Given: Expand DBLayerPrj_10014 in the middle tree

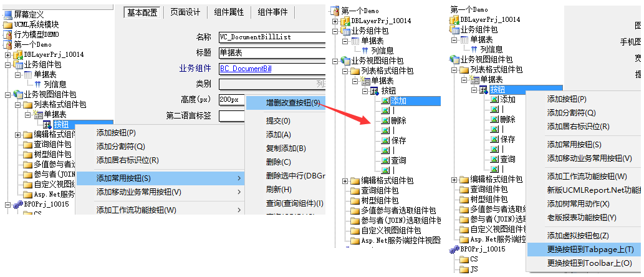Looking at the screenshot, I should point(335,21).
